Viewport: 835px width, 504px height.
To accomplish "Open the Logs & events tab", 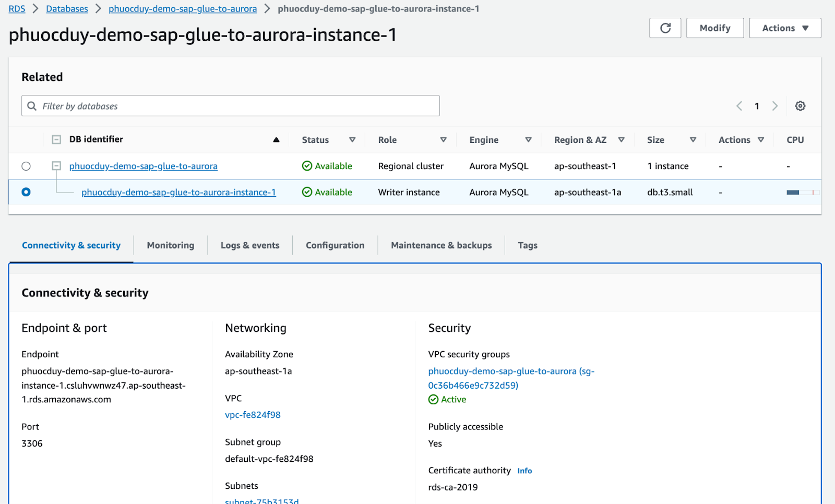I will [250, 245].
